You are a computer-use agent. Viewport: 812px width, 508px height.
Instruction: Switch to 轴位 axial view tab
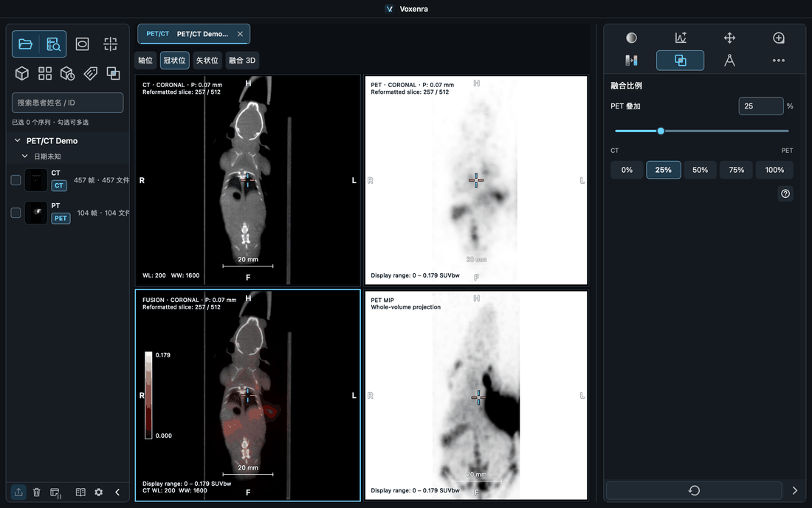pos(145,60)
